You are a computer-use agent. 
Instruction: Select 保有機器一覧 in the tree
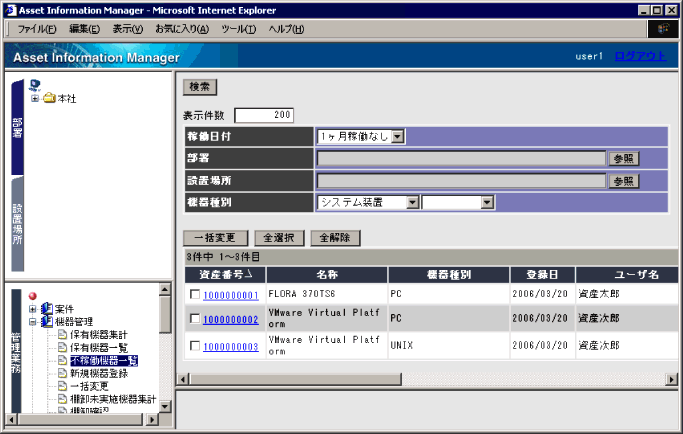coord(99,348)
